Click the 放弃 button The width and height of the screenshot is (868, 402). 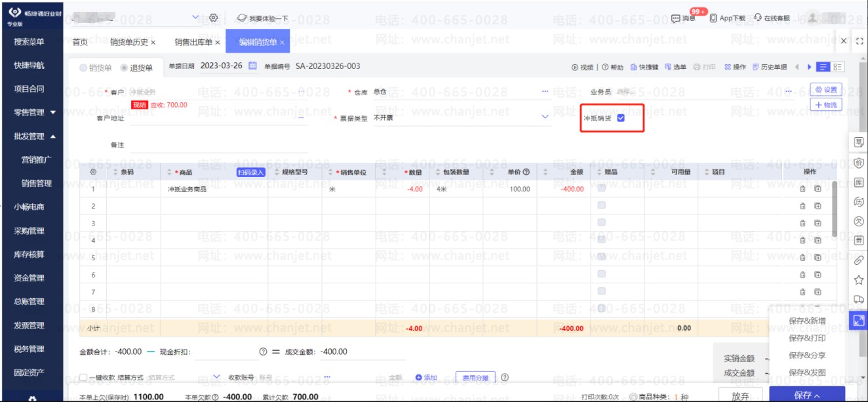pyautogui.click(x=740, y=395)
